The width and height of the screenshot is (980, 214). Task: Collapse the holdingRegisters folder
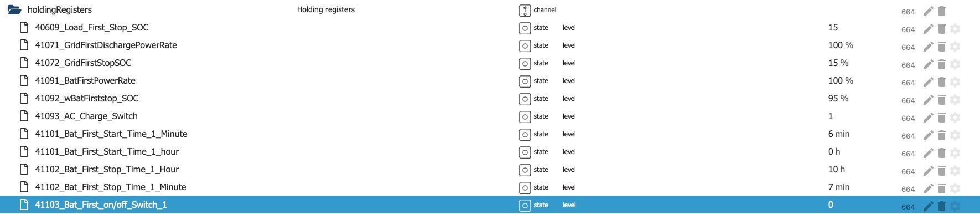click(x=14, y=10)
